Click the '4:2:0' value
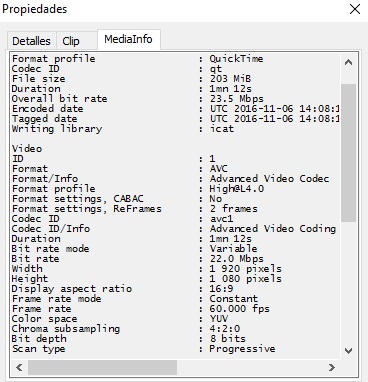Viewport: 368px width, 382px height. 225,329
